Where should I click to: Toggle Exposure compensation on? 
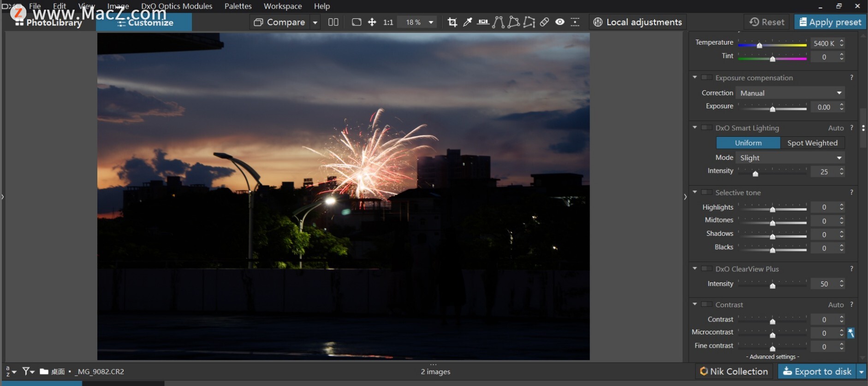pos(707,77)
